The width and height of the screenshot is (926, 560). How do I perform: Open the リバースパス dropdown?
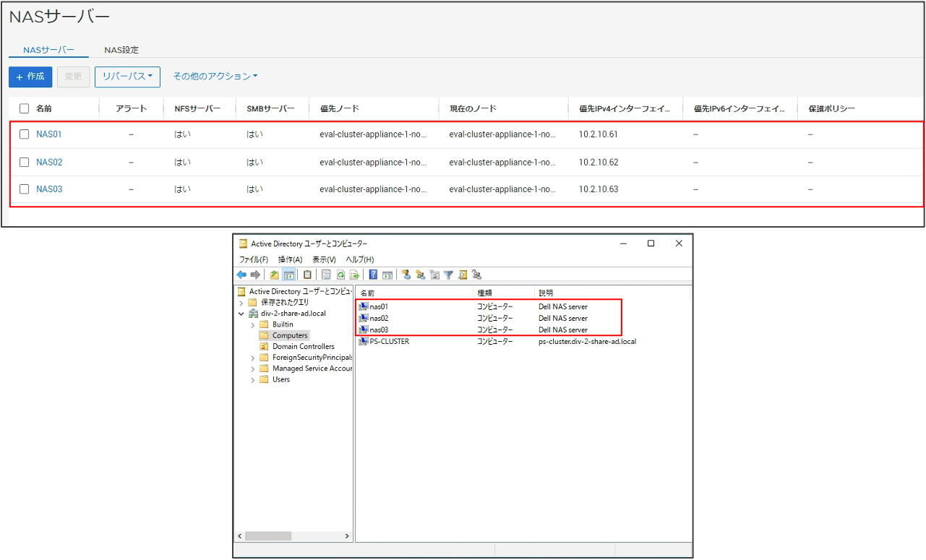pos(127,77)
